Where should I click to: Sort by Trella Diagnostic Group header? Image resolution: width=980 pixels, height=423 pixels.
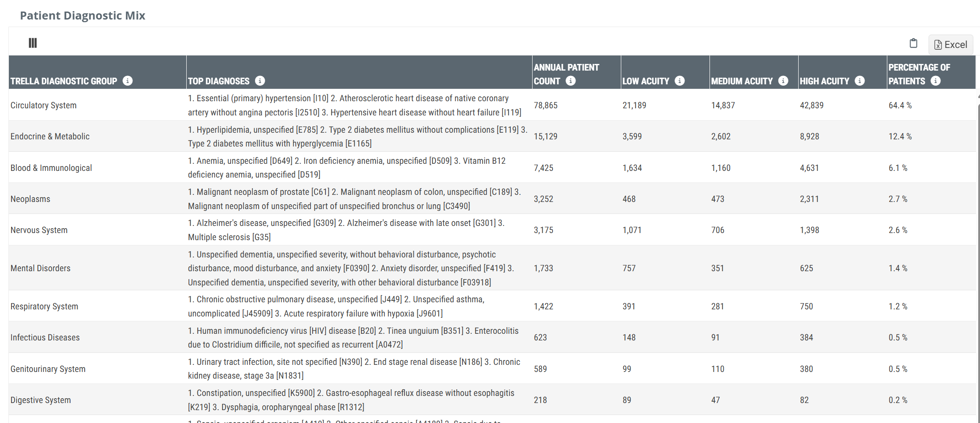pyautogui.click(x=64, y=81)
